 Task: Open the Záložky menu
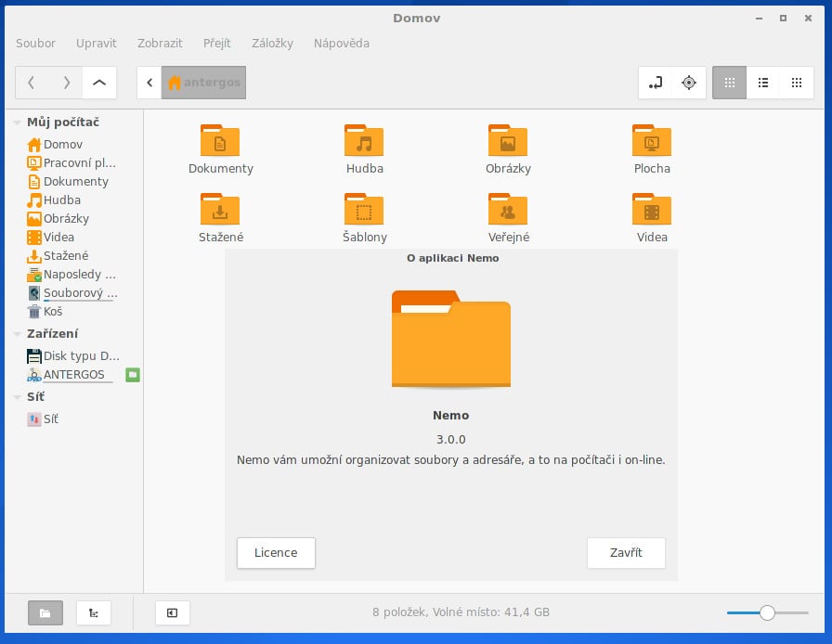272,43
